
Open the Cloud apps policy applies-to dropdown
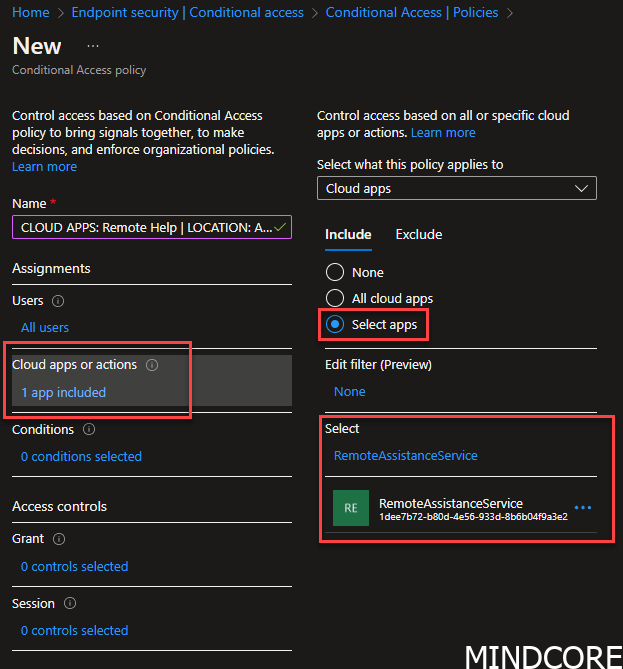tap(457, 188)
